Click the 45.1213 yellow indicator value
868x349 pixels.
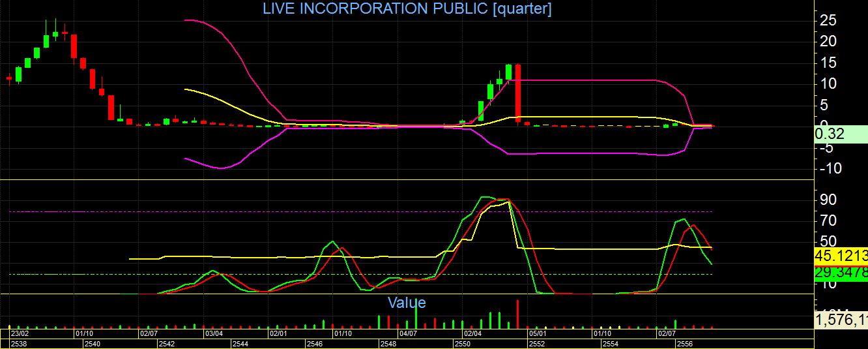[841, 256]
